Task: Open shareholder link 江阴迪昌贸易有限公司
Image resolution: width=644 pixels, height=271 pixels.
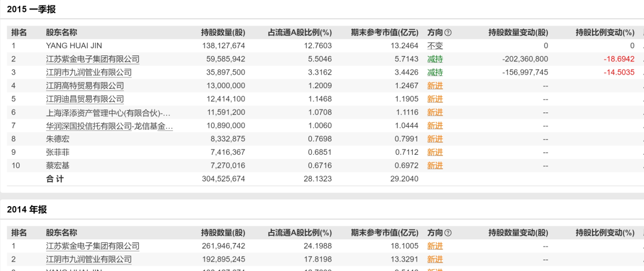Action: tap(85, 99)
